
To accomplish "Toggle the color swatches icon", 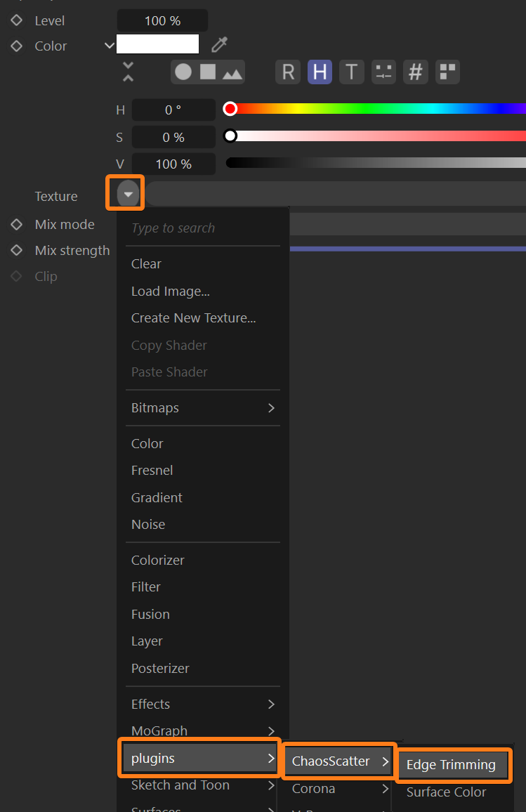I will 447,72.
